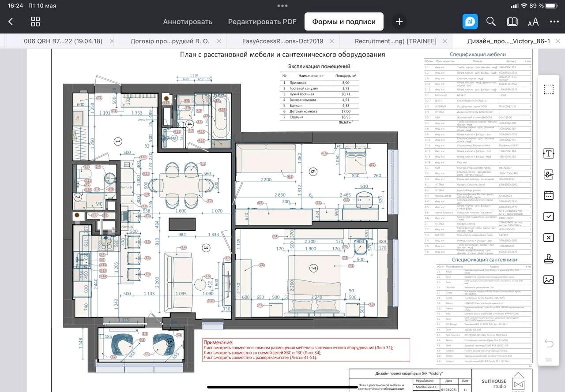Open the AA text display settings
565x392 pixels.
click(533, 22)
